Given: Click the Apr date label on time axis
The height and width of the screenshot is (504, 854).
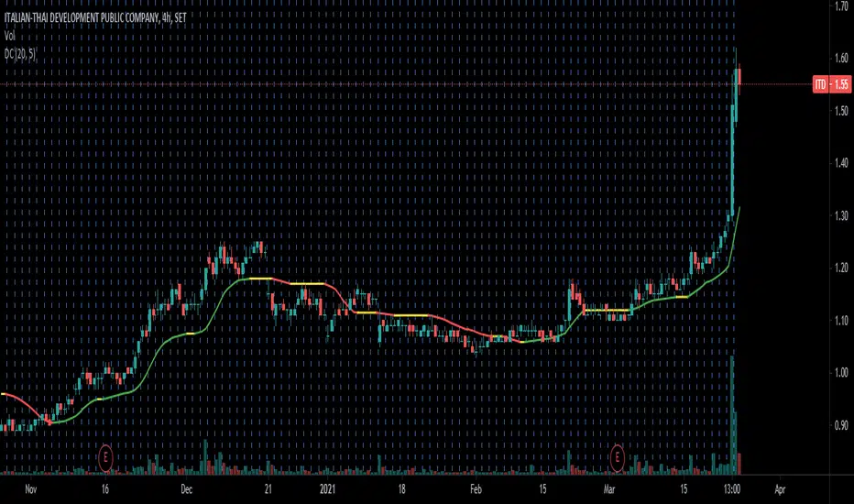Looking at the screenshot, I should coord(780,489).
